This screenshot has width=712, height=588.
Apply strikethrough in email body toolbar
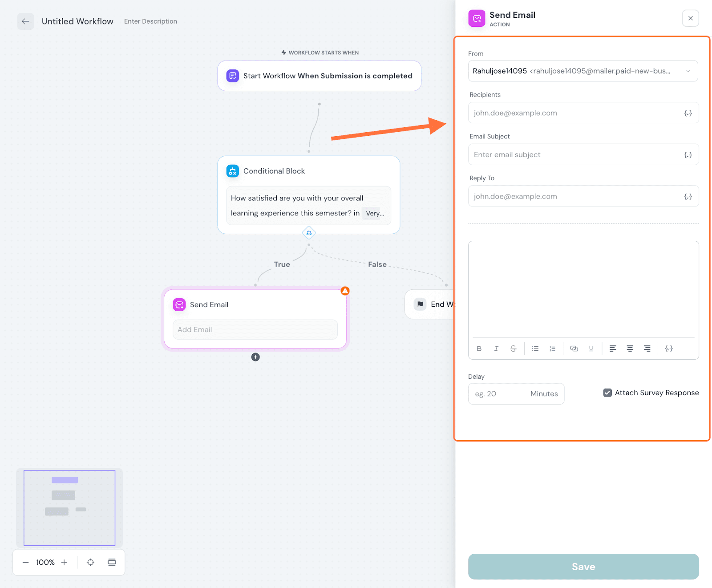tap(513, 349)
